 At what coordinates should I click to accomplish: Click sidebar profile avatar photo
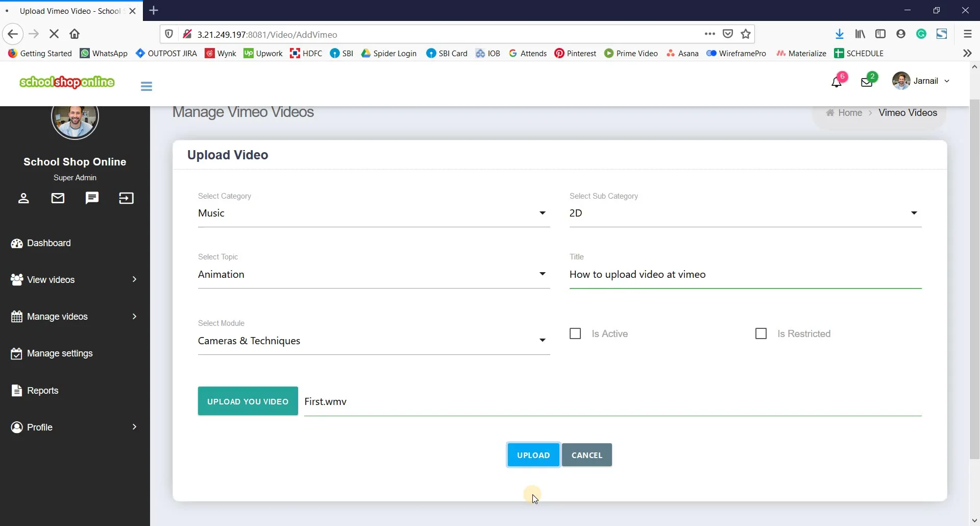[x=75, y=121]
